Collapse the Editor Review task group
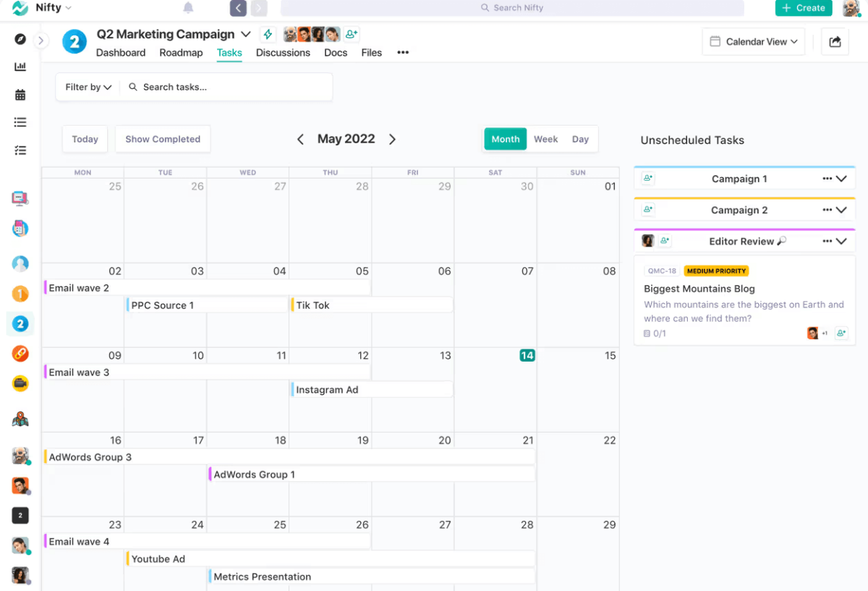This screenshot has width=868, height=591. (x=841, y=241)
